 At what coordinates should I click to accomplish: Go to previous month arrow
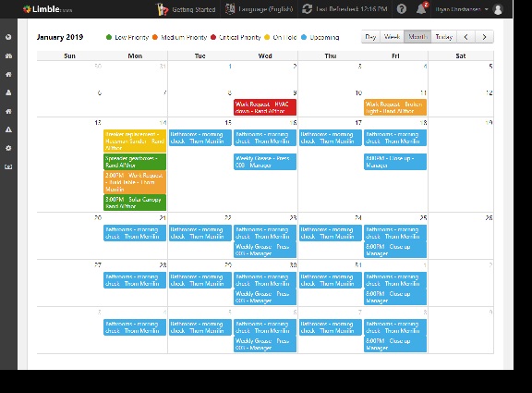tap(466, 37)
